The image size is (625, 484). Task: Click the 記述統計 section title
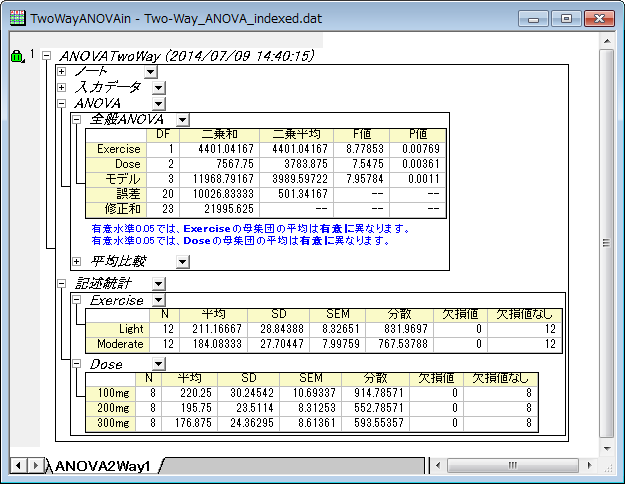point(103,284)
